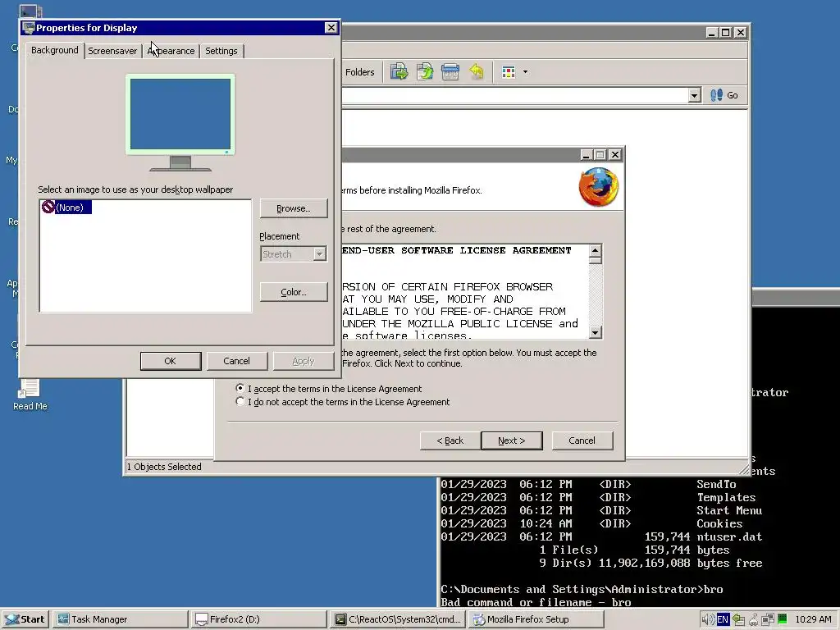Click ntuser.dat in command prompt
840x630 pixels.
(729, 536)
